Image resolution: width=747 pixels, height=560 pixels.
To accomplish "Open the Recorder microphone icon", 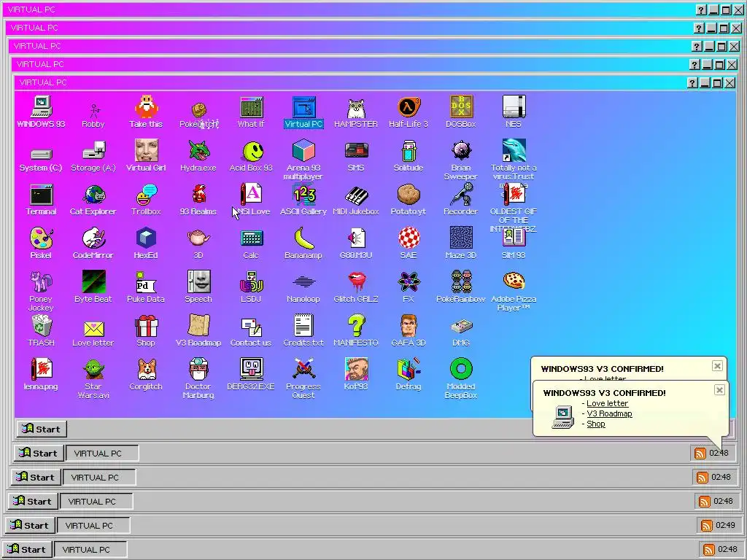I will pos(461,200).
